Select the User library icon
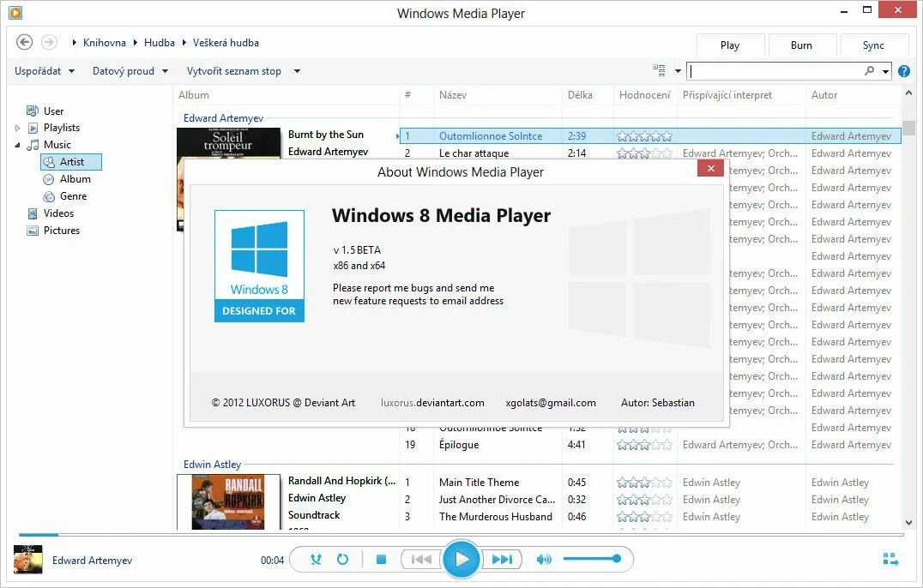Image resolution: width=923 pixels, height=588 pixels. 33,111
